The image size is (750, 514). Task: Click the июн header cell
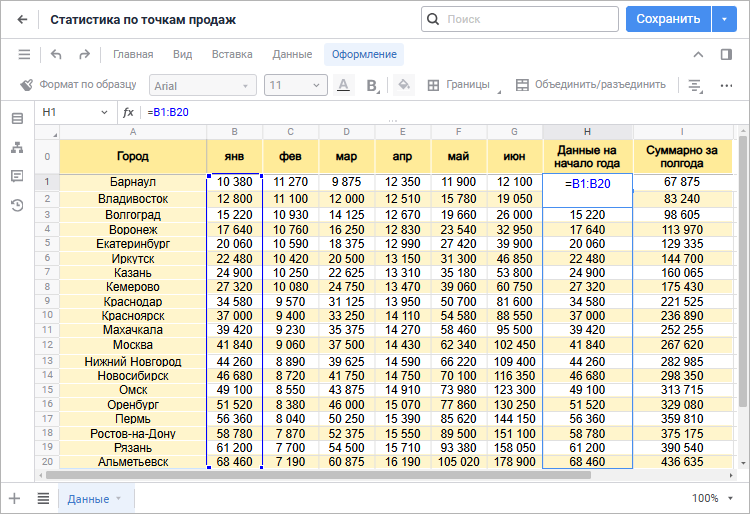(x=514, y=156)
